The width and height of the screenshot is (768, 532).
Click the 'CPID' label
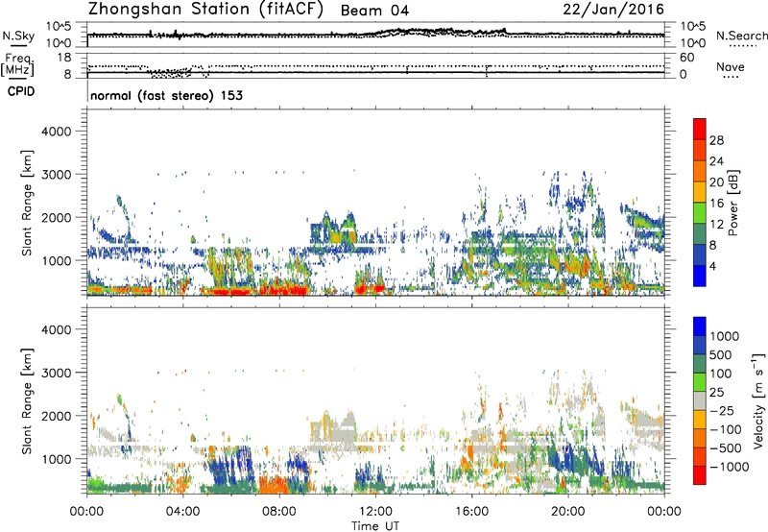point(21,91)
